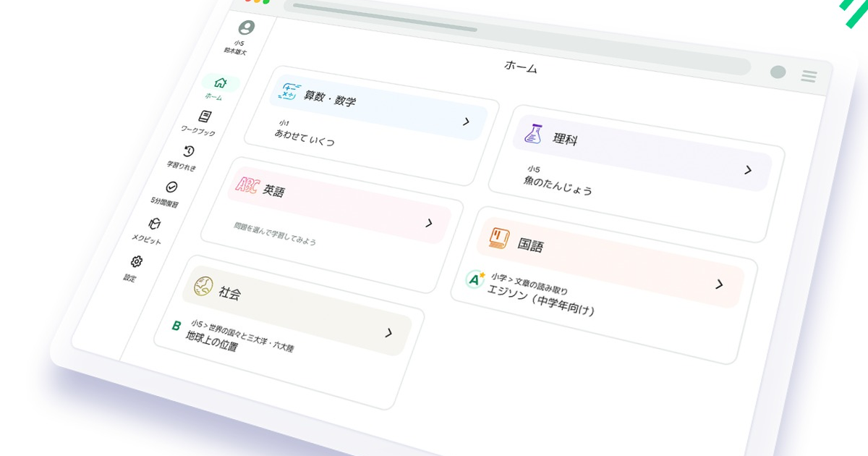Image resolution: width=868 pixels, height=456 pixels.
Task: Open the 魚のたんじょう lesson
Action: pos(558,185)
